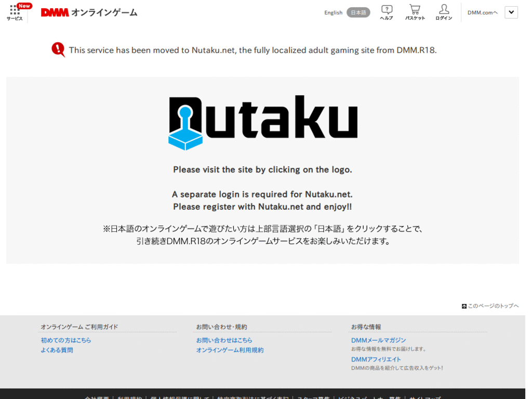
Task: Open DMMアフィリエイト link
Action: point(376,360)
